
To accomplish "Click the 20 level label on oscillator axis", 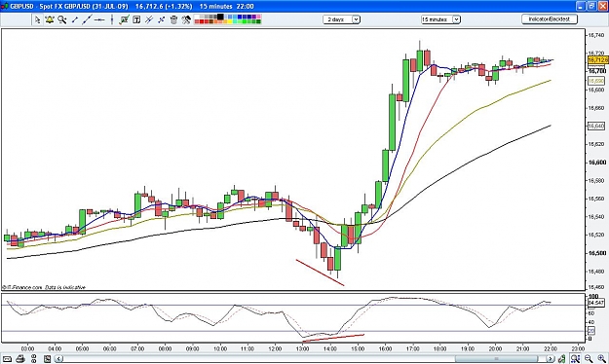I will [x=591, y=331].
